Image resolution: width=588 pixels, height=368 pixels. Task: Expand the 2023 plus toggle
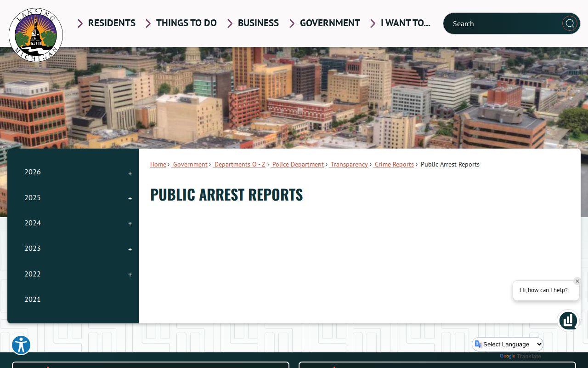coord(130,249)
